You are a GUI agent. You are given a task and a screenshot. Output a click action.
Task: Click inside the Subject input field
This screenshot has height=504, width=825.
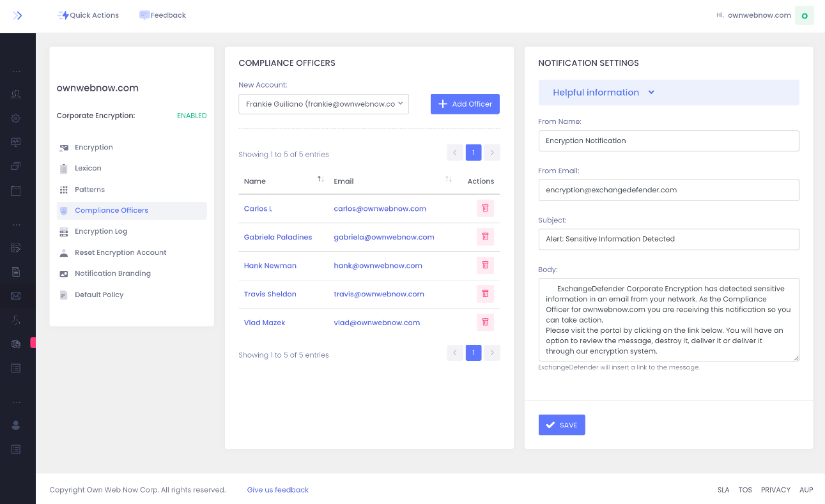click(668, 239)
